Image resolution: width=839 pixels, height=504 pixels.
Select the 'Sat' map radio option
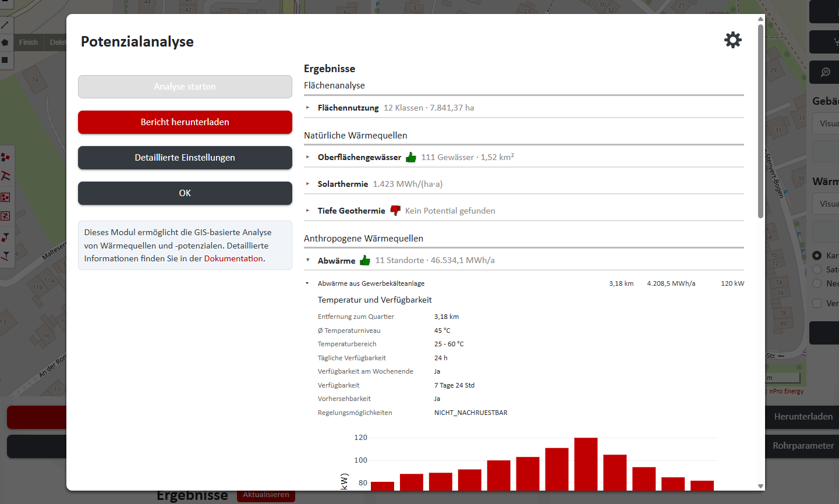[x=817, y=269]
